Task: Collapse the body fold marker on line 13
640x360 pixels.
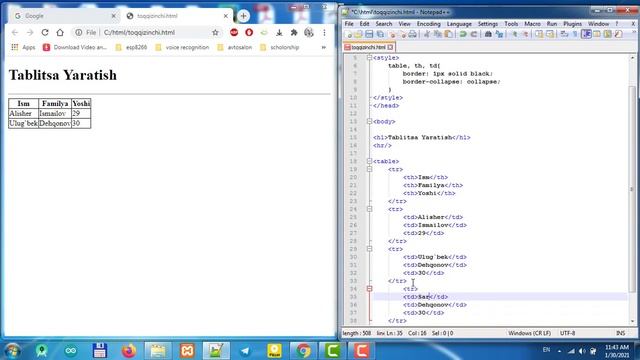Action: click(x=369, y=121)
